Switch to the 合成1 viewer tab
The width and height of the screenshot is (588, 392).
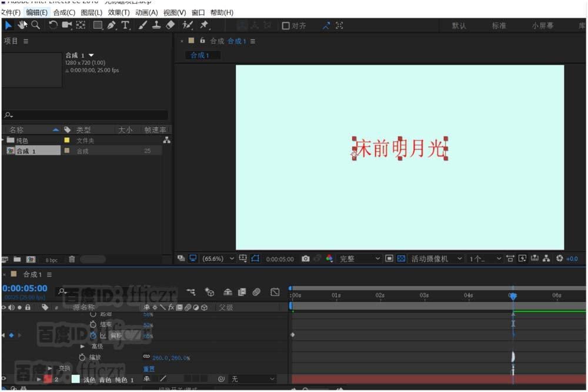coord(202,55)
